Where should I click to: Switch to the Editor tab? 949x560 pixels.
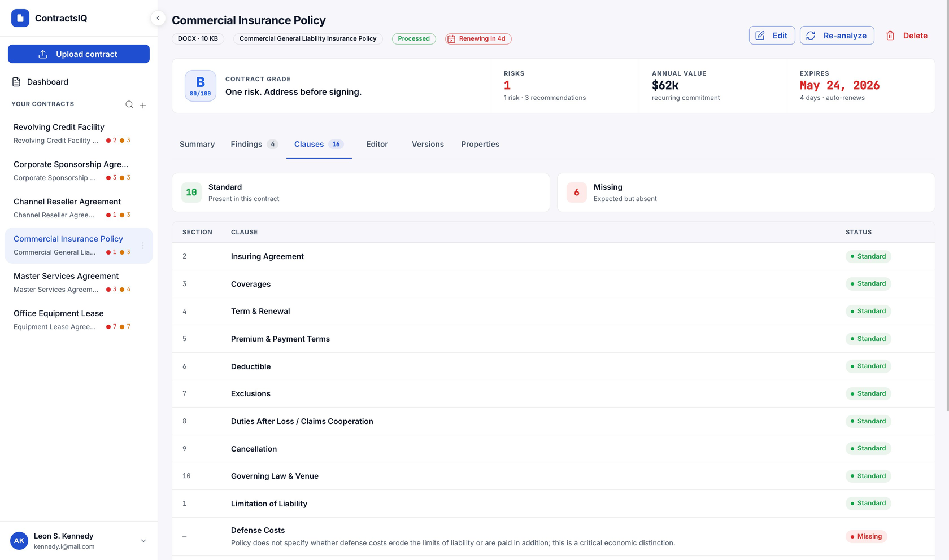[377, 145]
